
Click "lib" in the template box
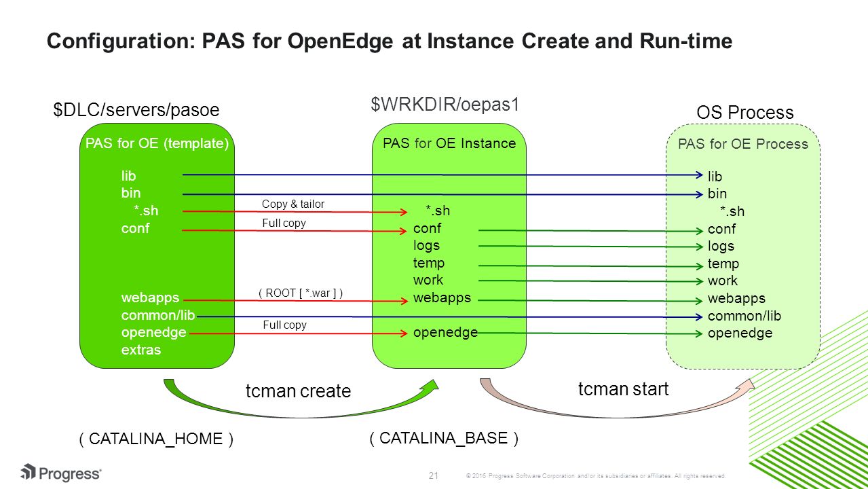click(x=128, y=175)
